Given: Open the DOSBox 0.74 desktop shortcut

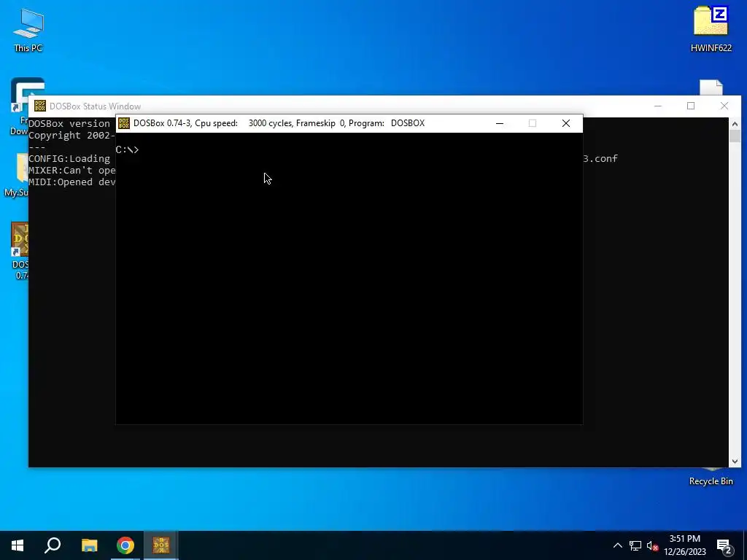Looking at the screenshot, I should [x=20, y=251].
